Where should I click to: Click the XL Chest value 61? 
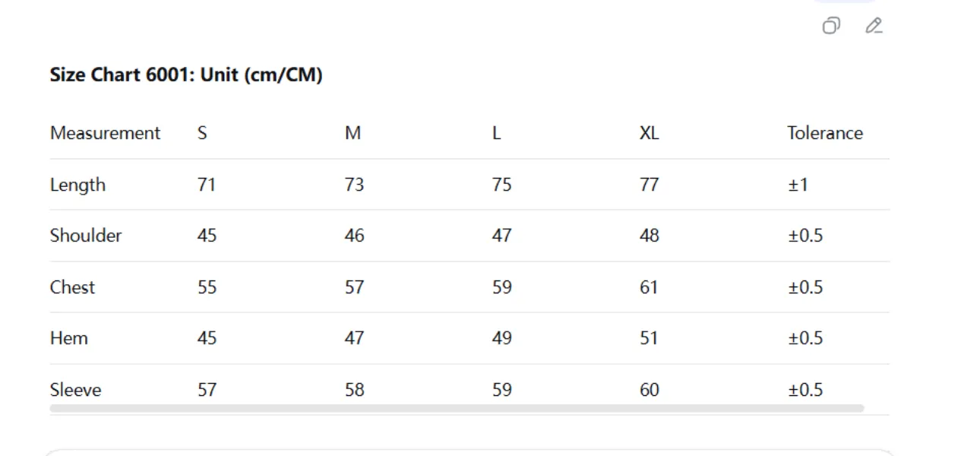(648, 287)
